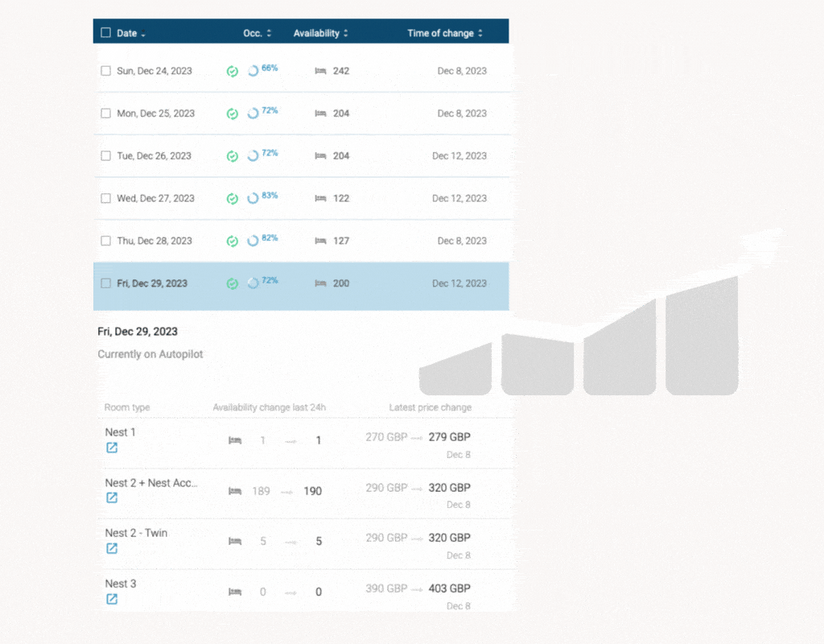824x644 pixels.
Task: Click the 83% occupancy indicator for Wed, Dec 27
Action: [252, 197]
